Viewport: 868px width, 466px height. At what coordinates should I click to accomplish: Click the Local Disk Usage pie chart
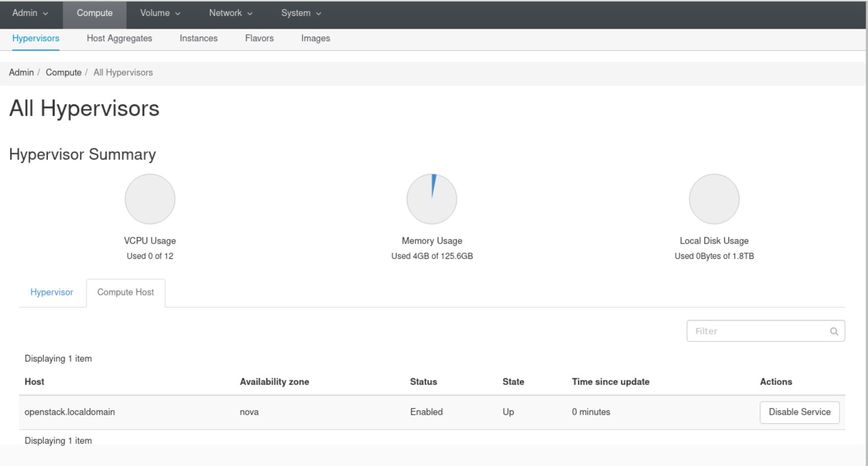tap(714, 198)
